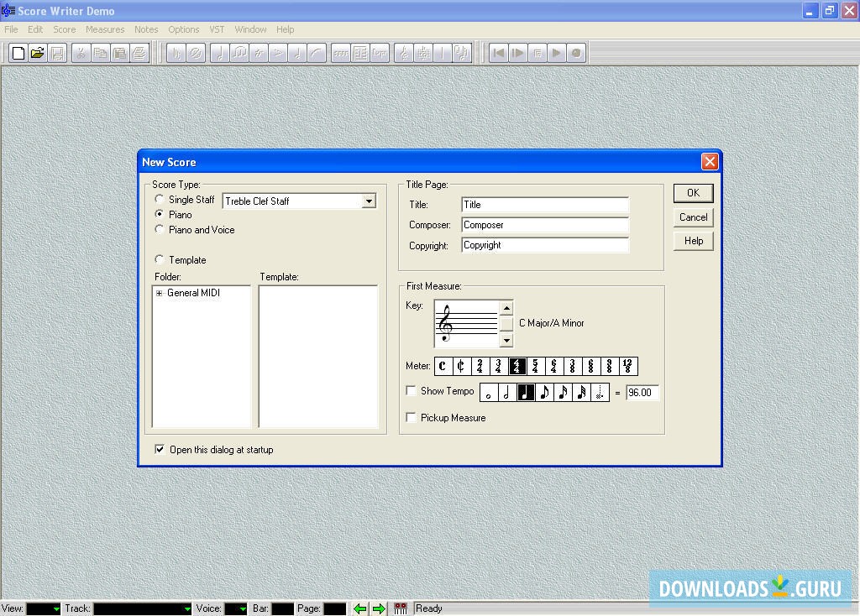The width and height of the screenshot is (860, 616).
Task: Enable the Show Tempo checkbox
Action: point(410,391)
